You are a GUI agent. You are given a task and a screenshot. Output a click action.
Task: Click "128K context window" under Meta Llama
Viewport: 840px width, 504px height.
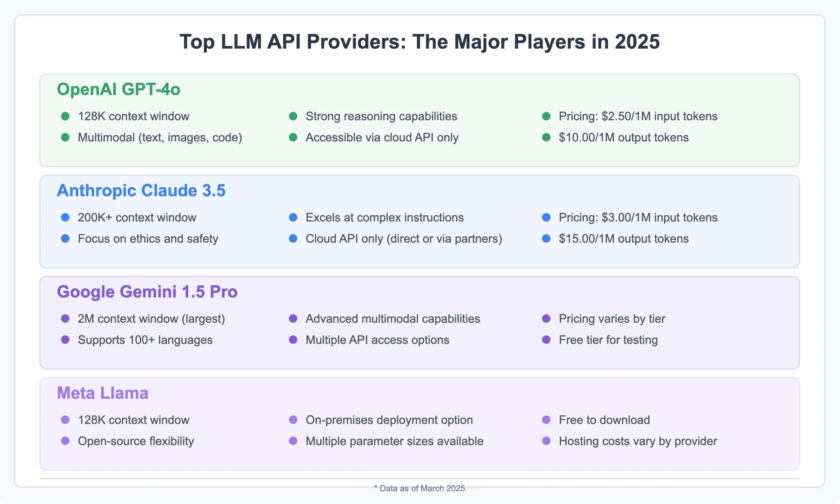(133, 420)
